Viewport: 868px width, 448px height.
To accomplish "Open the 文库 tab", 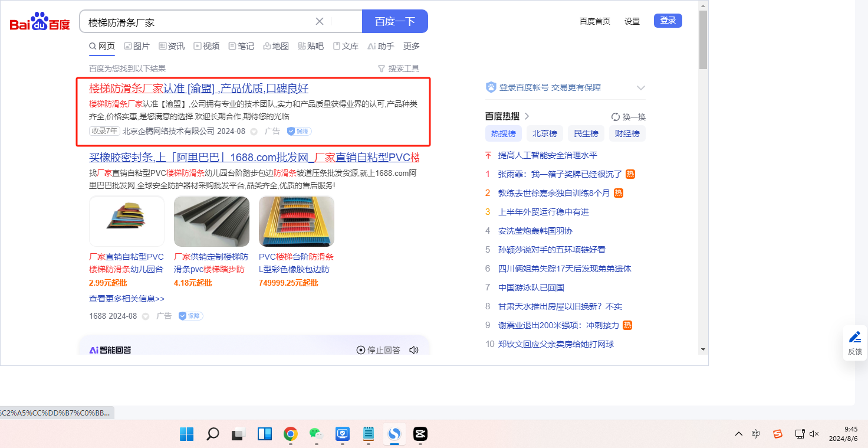I will (346, 46).
